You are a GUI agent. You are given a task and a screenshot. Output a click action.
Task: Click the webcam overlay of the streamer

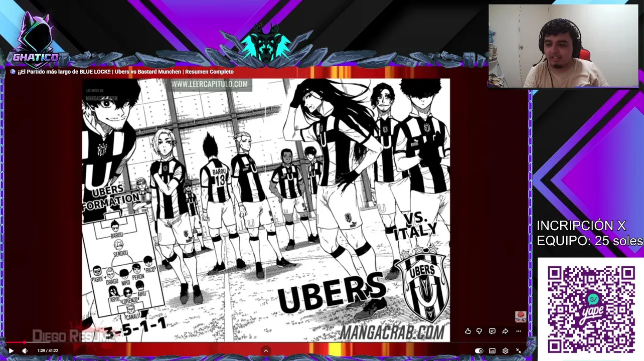pyautogui.click(x=563, y=46)
